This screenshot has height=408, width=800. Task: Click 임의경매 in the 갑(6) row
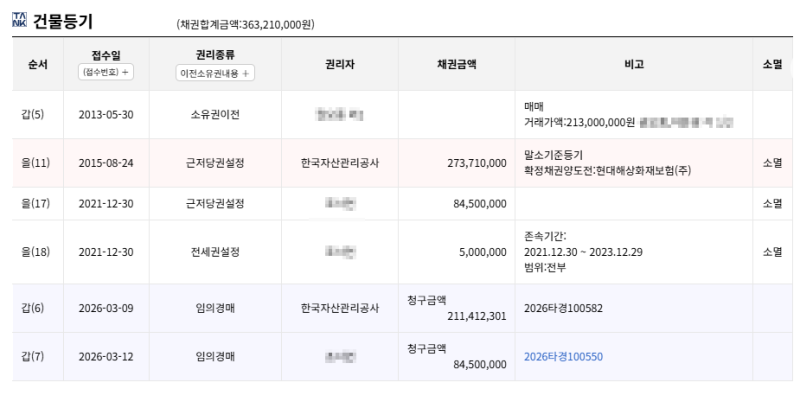pos(215,309)
